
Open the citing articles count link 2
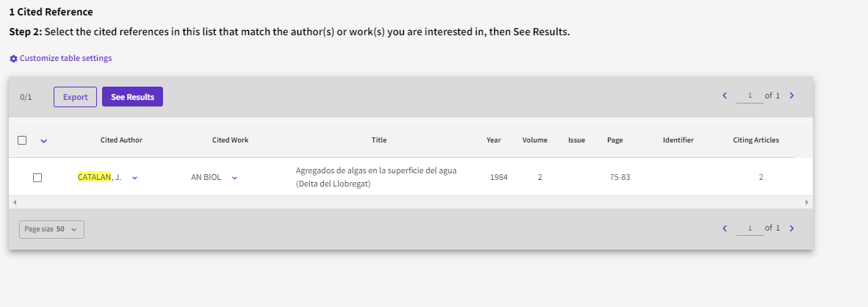(761, 178)
